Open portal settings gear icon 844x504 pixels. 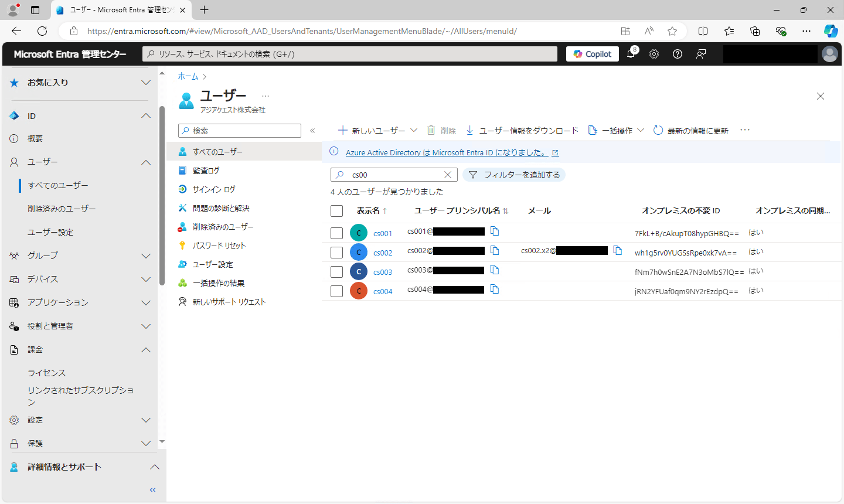654,54
